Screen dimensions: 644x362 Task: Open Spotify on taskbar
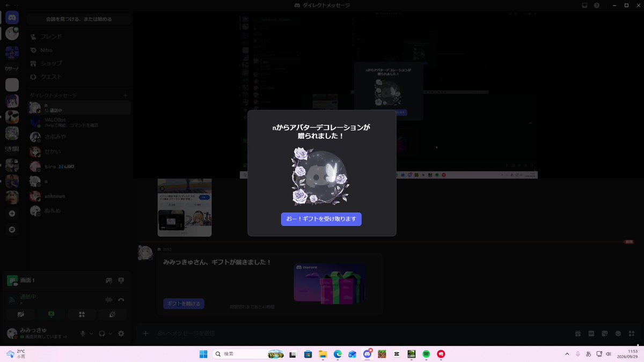(426, 354)
